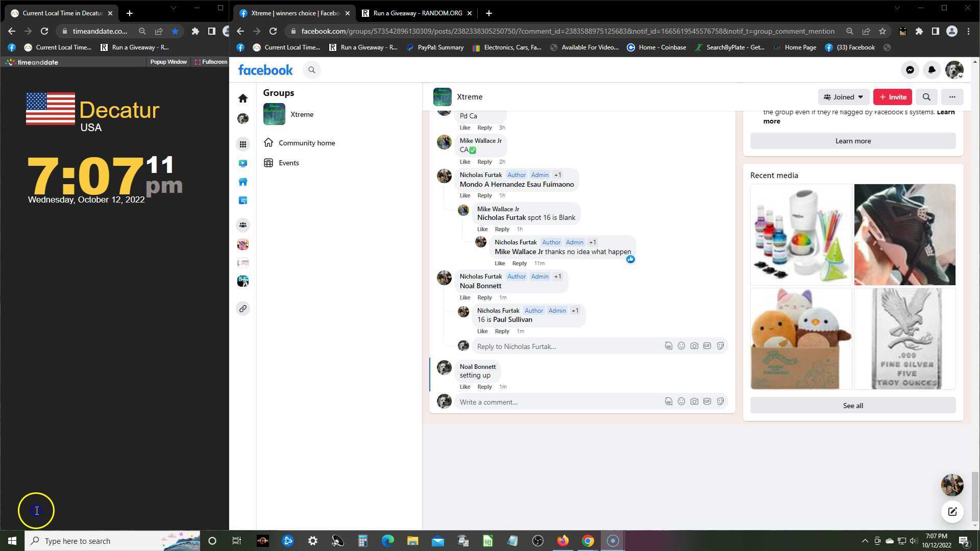Viewport: 980px width, 551px height.
Task: Go to Facebook home icon in sidebar
Action: 243,98
